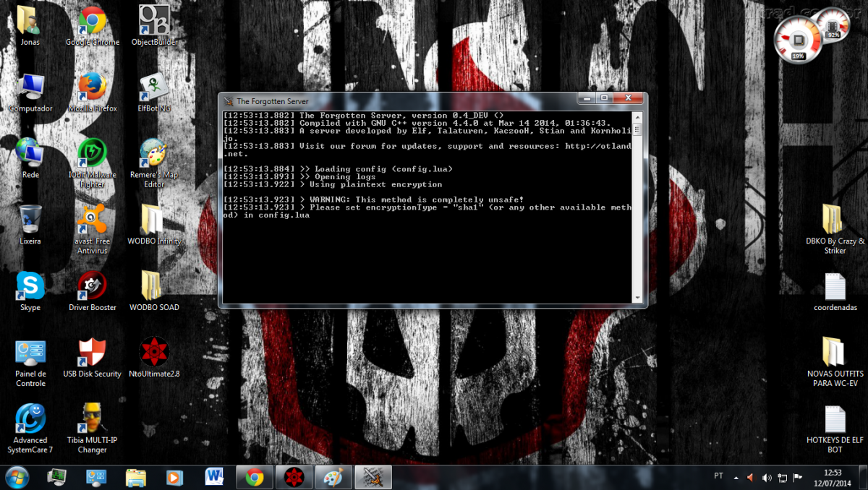Open the ElfBot NG shortcut
The image size is (868, 490).
(154, 92)
